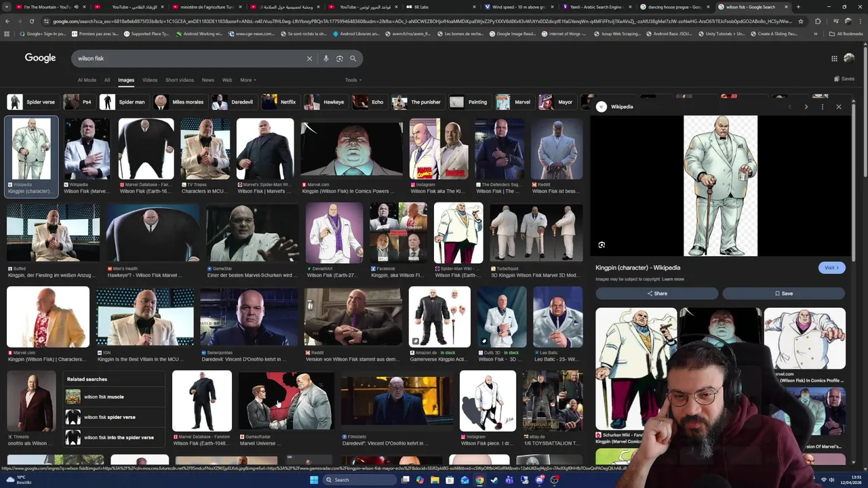Open the Windows Start menu
868x488 pixels.
(x=314, y=480)
